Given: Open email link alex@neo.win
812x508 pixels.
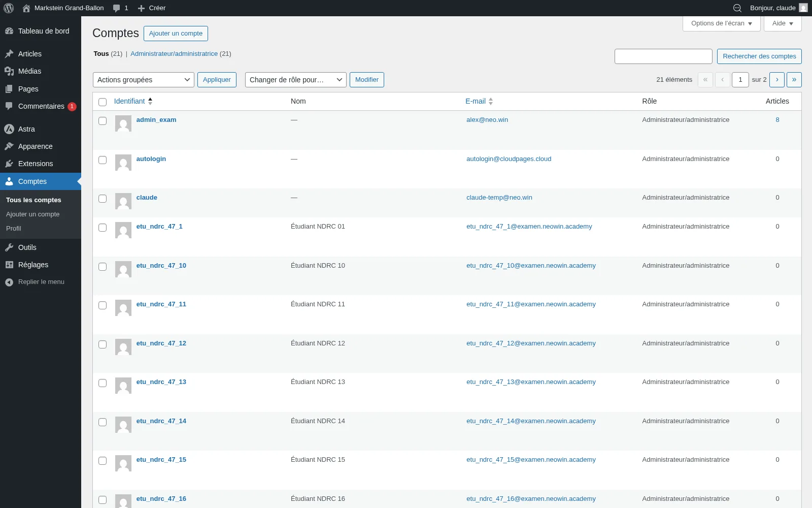Looking at the screenshot, I should click(x=487, y=120).
